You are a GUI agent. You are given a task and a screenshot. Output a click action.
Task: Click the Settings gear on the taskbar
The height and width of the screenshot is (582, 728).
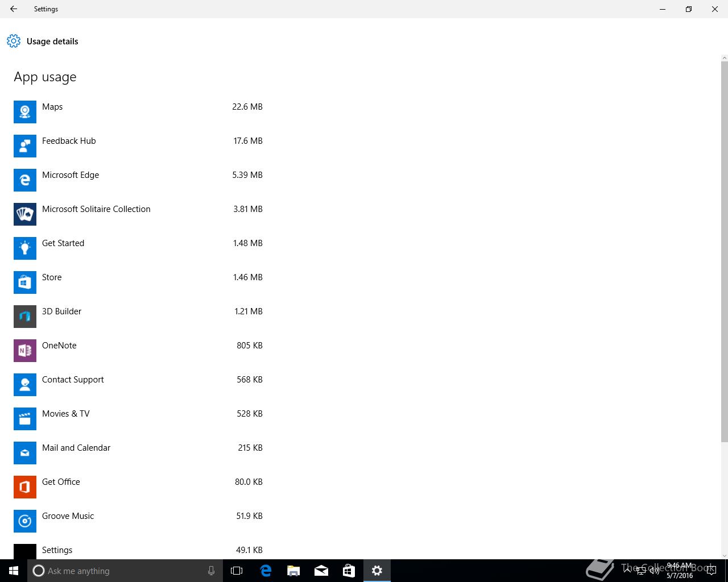point(377,571)
